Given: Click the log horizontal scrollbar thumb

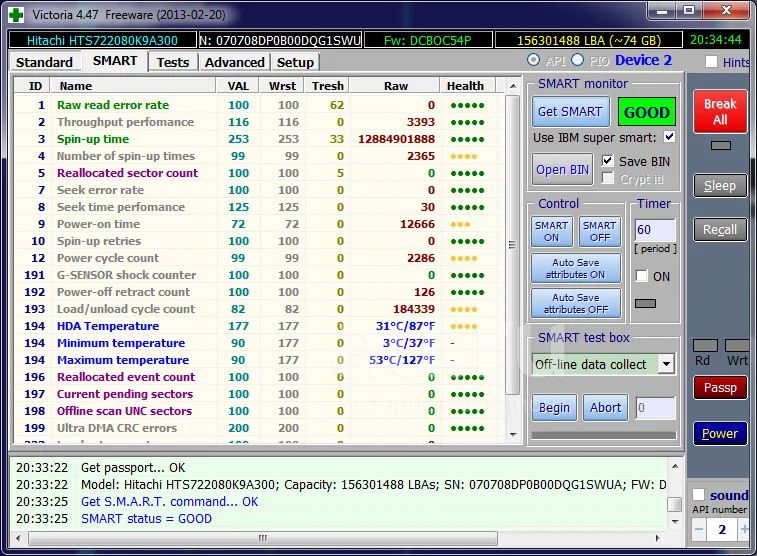Looking at the screenshot, I should tap(263, 538).
